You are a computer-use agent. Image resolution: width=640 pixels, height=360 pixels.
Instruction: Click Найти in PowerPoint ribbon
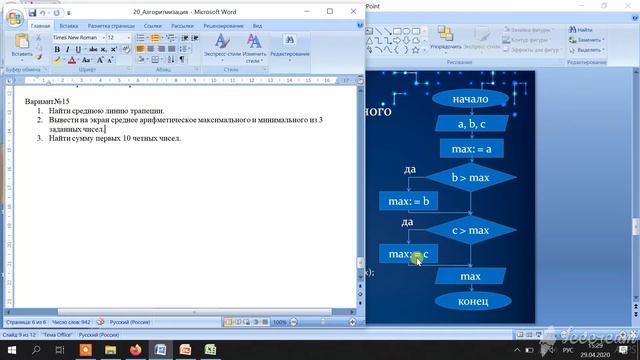[x=581, y=30]
